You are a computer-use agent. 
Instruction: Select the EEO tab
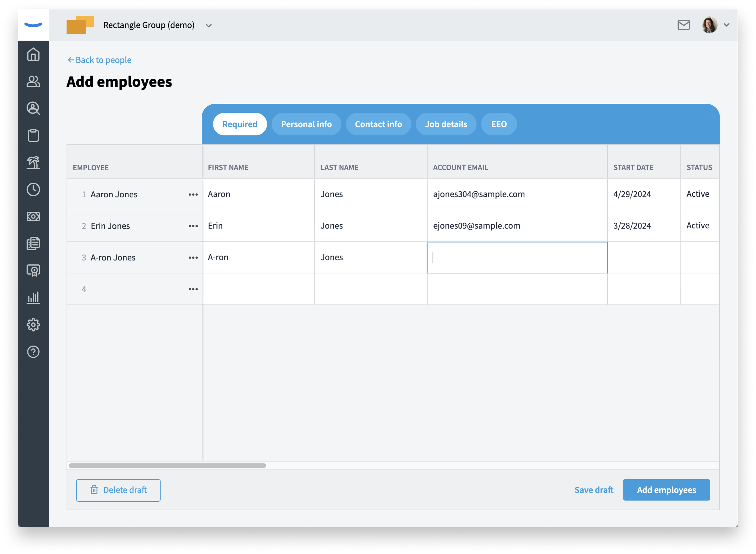click(x=499, y=124)
